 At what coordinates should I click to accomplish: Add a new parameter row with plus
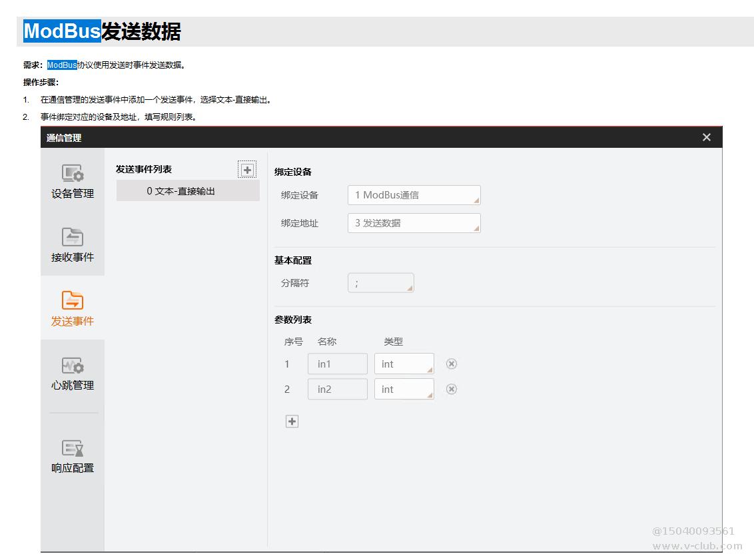point(292,421)
